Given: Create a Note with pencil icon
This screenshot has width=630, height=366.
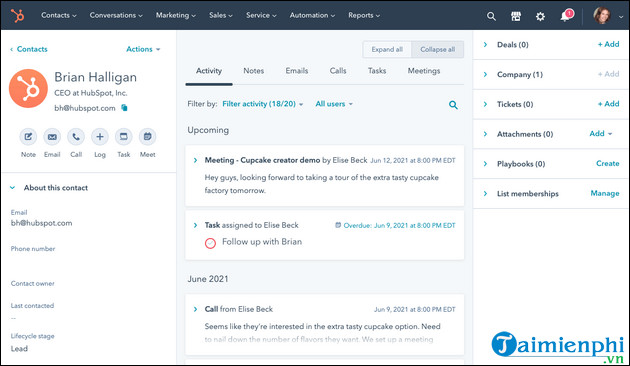Looking at the screenshot, I should (x=28, y=137).
